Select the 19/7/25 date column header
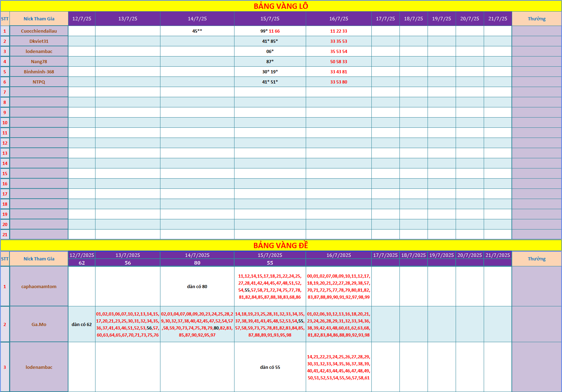562x392 pixels. [442, 19]
